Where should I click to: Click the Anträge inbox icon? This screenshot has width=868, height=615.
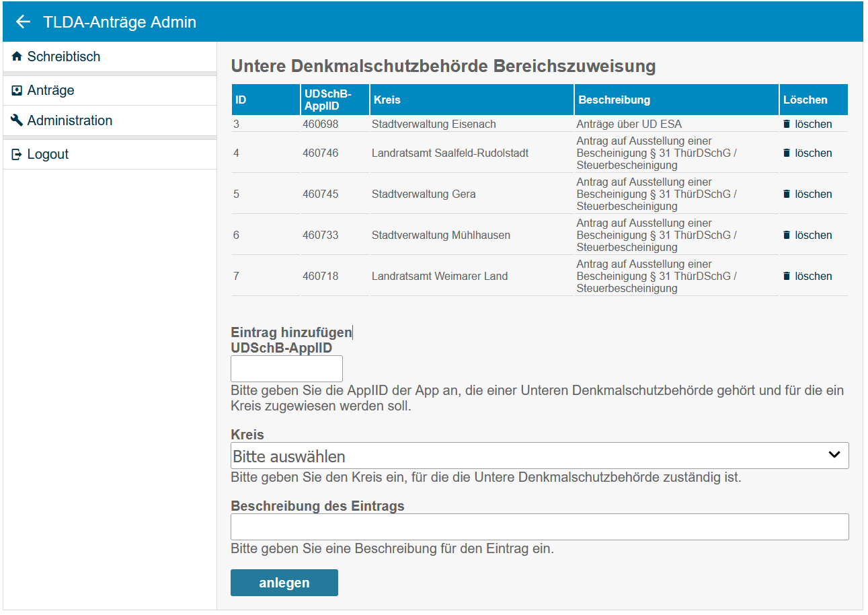(17, 91)
